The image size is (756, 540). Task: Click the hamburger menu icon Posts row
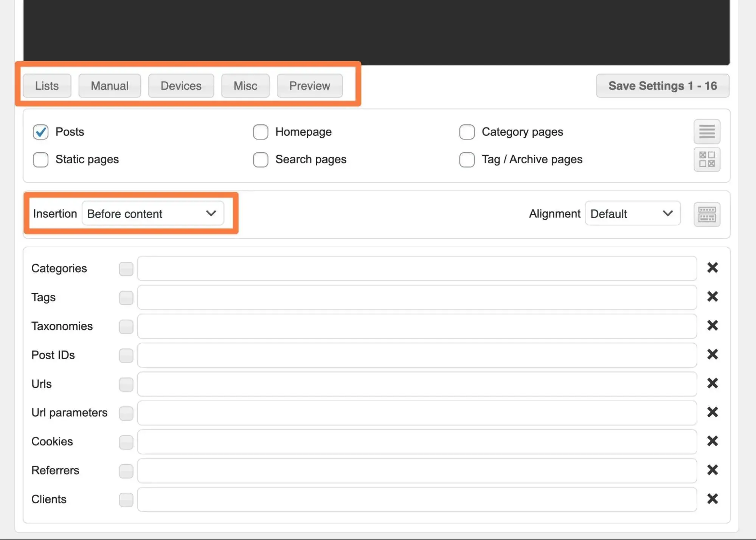706,131
